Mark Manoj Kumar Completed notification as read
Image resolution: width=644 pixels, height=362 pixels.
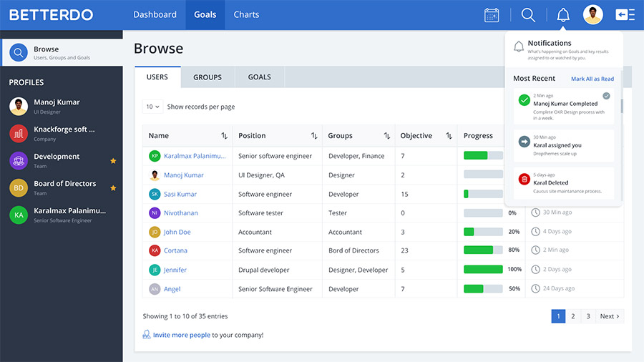(607, 95)
